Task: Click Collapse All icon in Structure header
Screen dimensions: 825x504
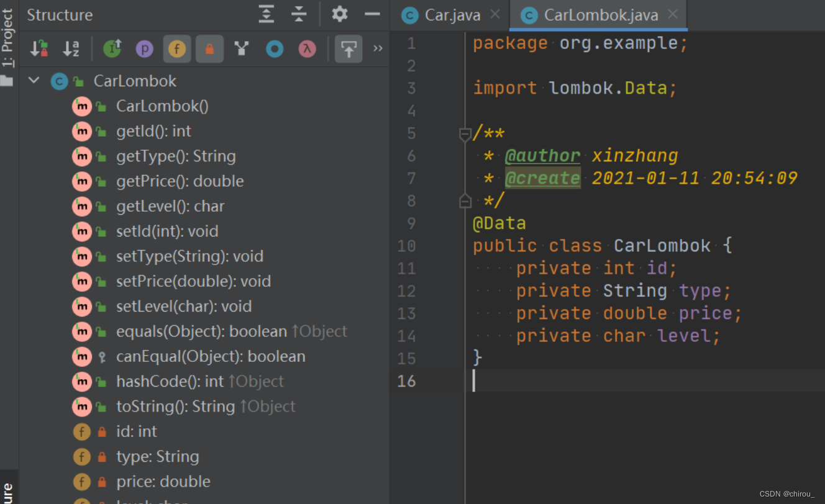Action: 299,14
